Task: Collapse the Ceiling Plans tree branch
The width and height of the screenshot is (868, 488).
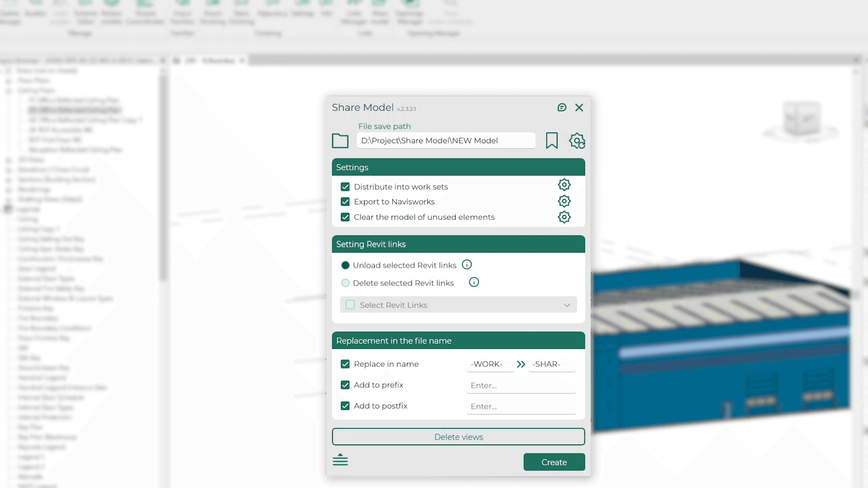Action: [x=8, y=90]
